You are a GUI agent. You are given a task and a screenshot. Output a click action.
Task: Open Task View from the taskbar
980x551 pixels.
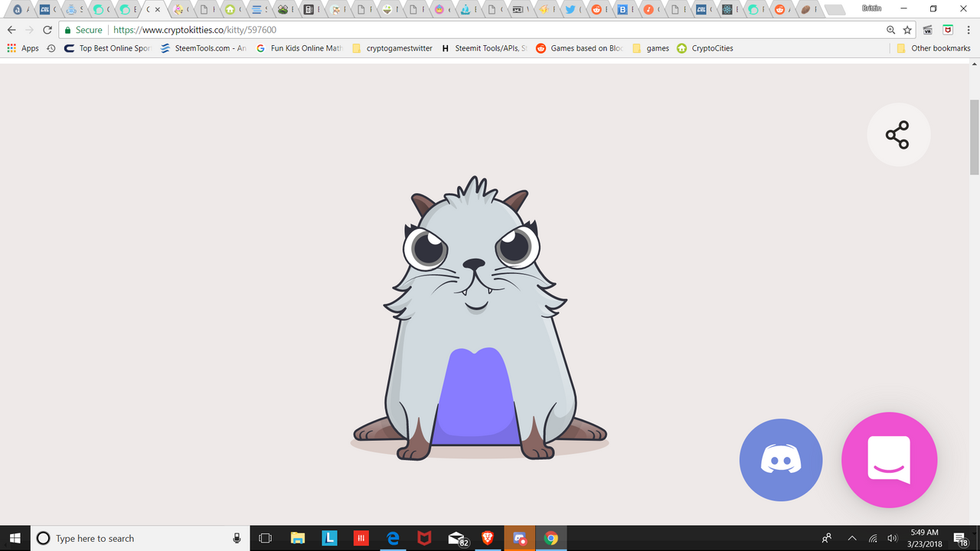[266, 538]
